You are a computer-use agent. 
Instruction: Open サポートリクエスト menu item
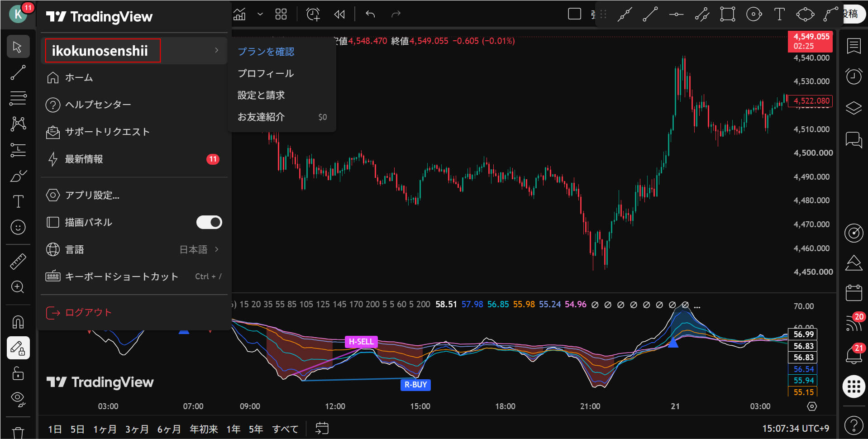[134, 132]
